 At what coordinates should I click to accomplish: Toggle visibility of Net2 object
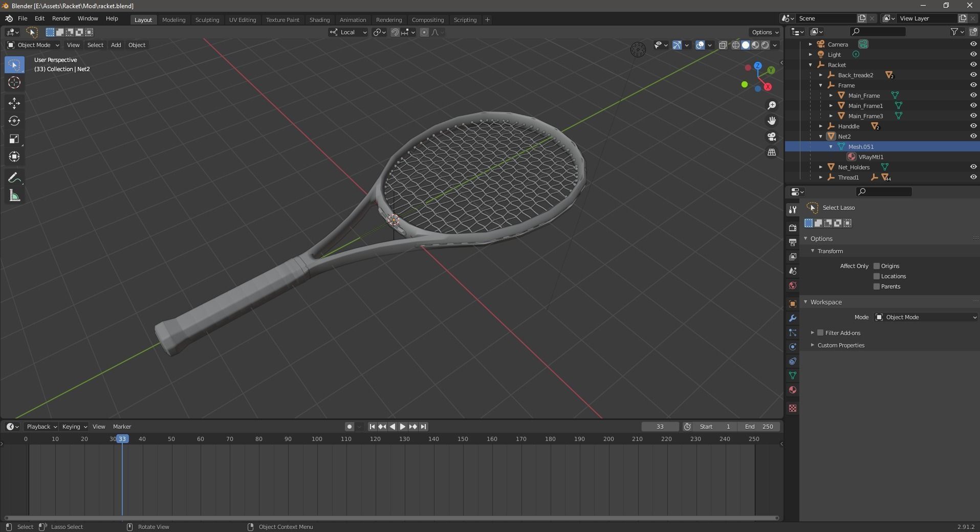tap(973, 136)
